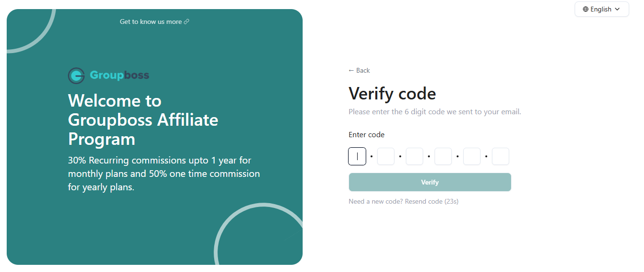
Task: Click the Groupboss wordmark text
Action: pyautogui.click(x=120, y=76)
